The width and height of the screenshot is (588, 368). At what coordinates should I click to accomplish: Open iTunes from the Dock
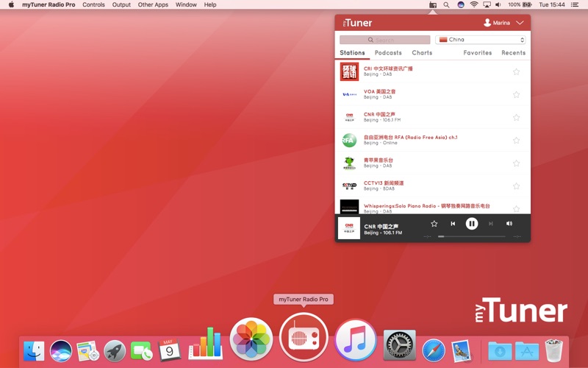click(356, 339)
